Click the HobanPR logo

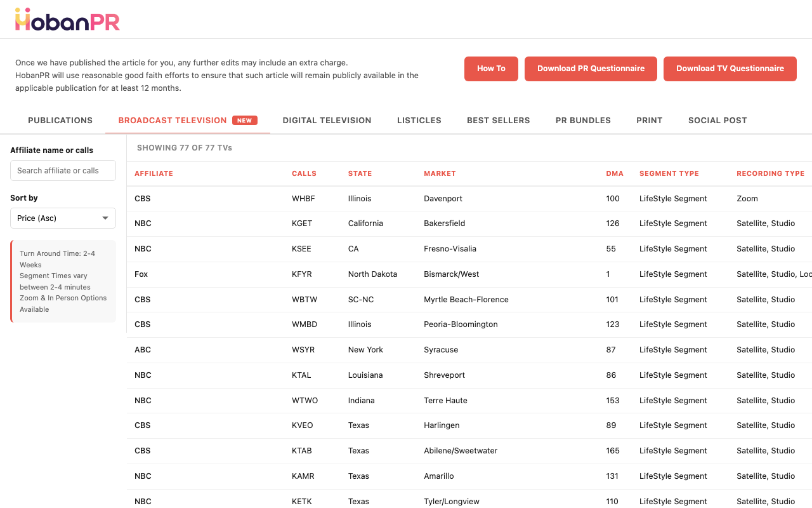point(67,20)
